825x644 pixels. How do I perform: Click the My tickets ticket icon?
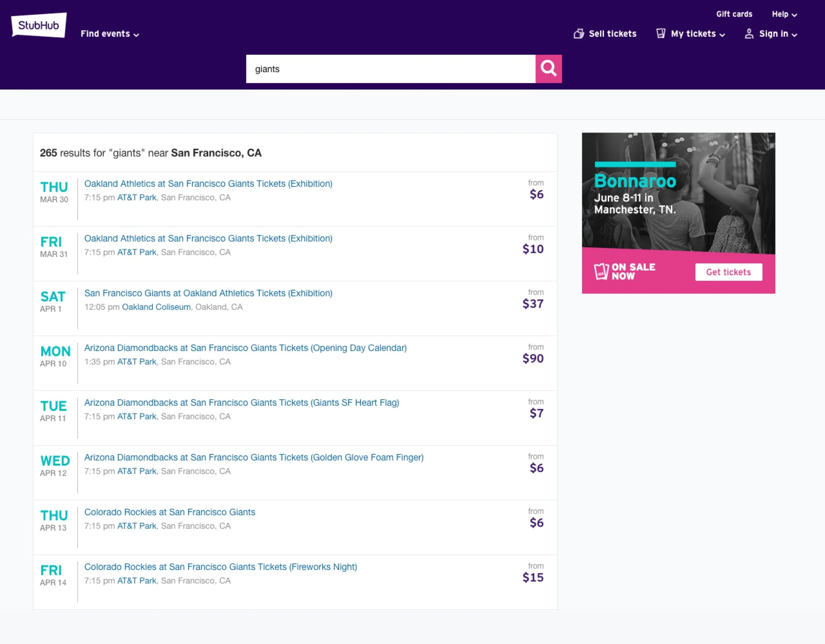coord(661,33)
